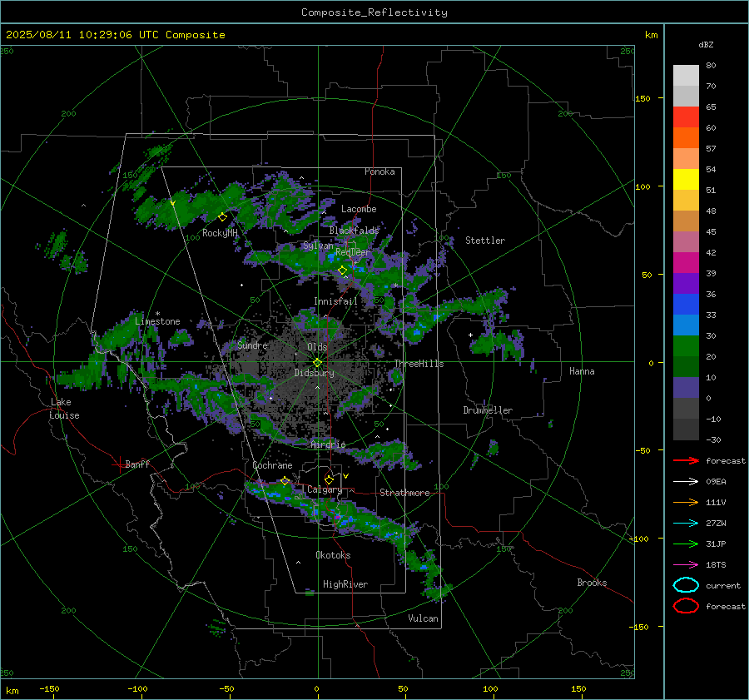This screenshot has height=700, width=749.
Task: Click the Cochrane label
Action: pyautogui.click(x=272, y=465)
